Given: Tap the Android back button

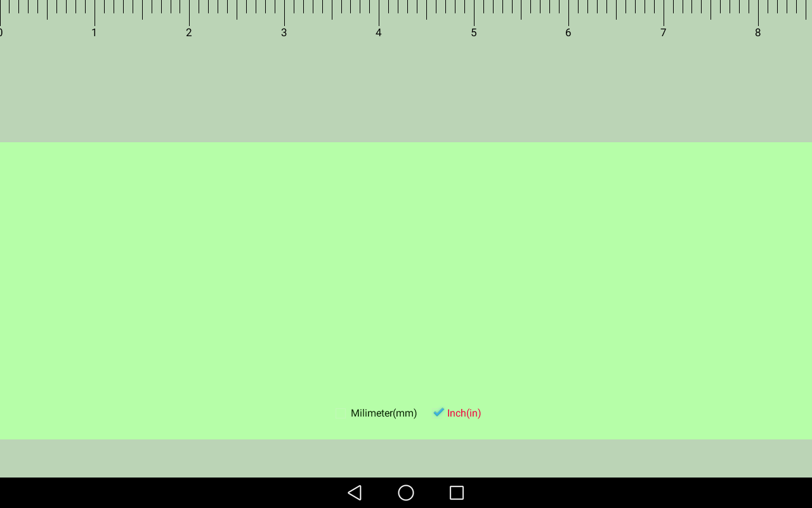Looking at the screenshot, I should pos(355,493).
